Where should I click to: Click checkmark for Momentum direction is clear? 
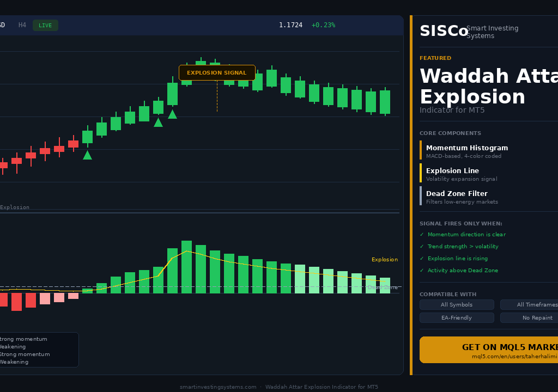(x=422, y=235)
